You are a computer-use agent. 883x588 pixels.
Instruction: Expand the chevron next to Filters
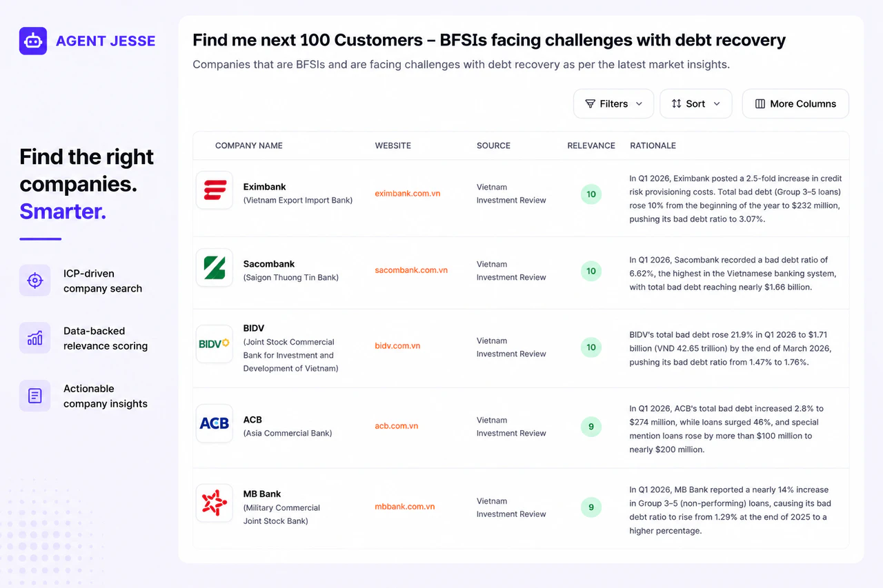[x=639, y=103]
